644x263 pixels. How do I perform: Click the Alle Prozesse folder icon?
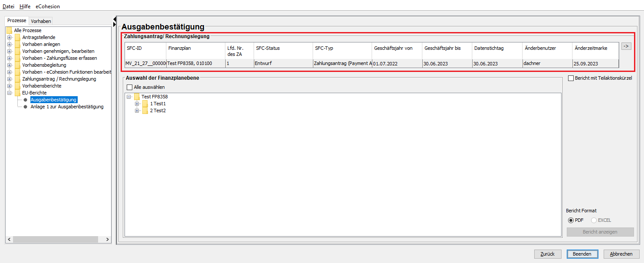coord(9,30)
